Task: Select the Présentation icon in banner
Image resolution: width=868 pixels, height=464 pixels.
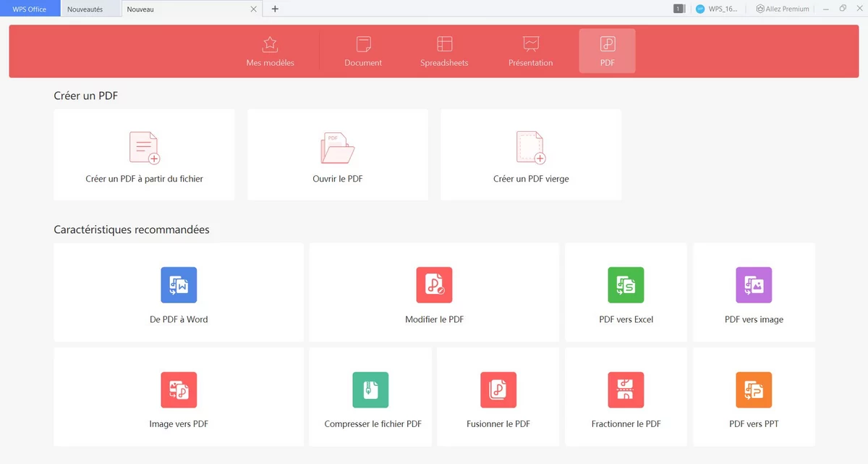Action: [x=530, y=43]
